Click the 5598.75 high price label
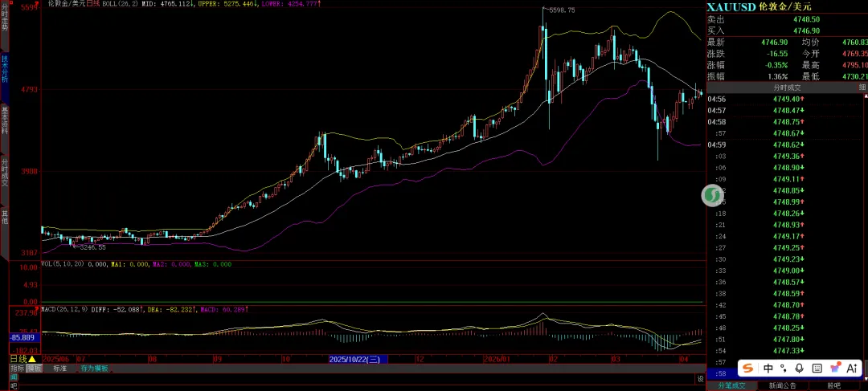 click(561, 10)
